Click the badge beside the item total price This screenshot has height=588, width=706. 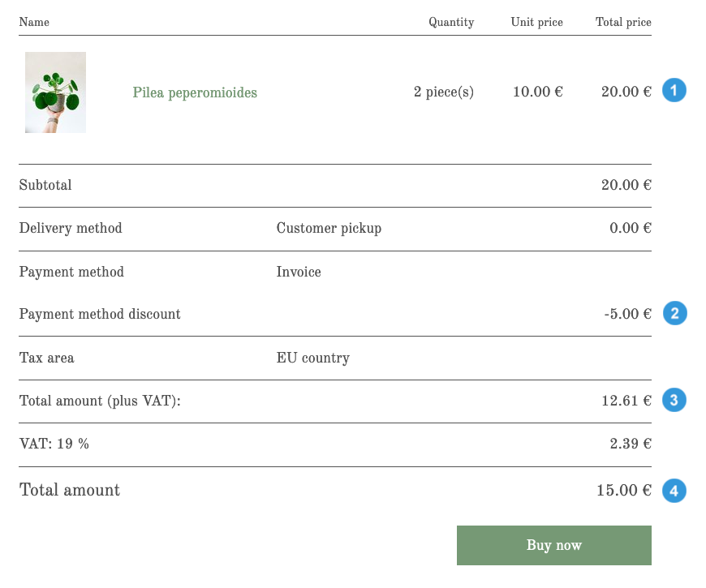tap(674, 90)
